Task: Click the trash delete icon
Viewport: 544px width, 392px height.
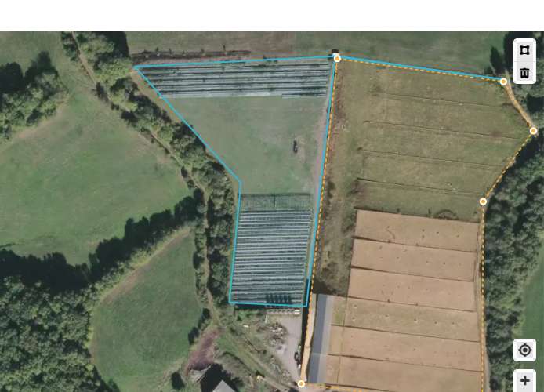Action: tap(524, 73)
